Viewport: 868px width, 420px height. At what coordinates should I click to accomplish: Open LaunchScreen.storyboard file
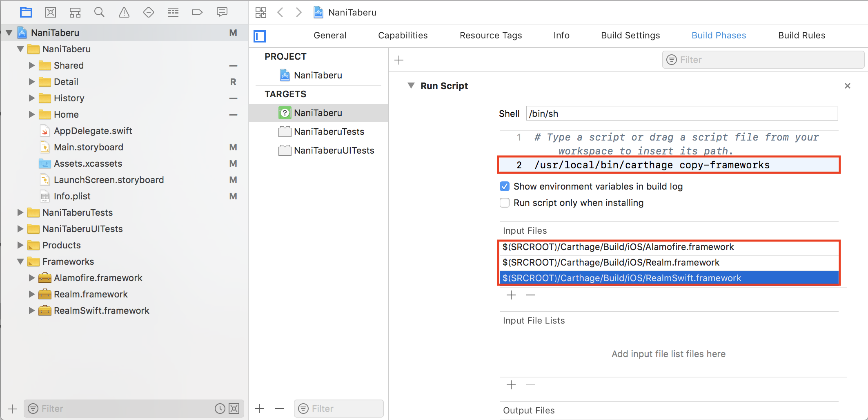click(109, 180)
